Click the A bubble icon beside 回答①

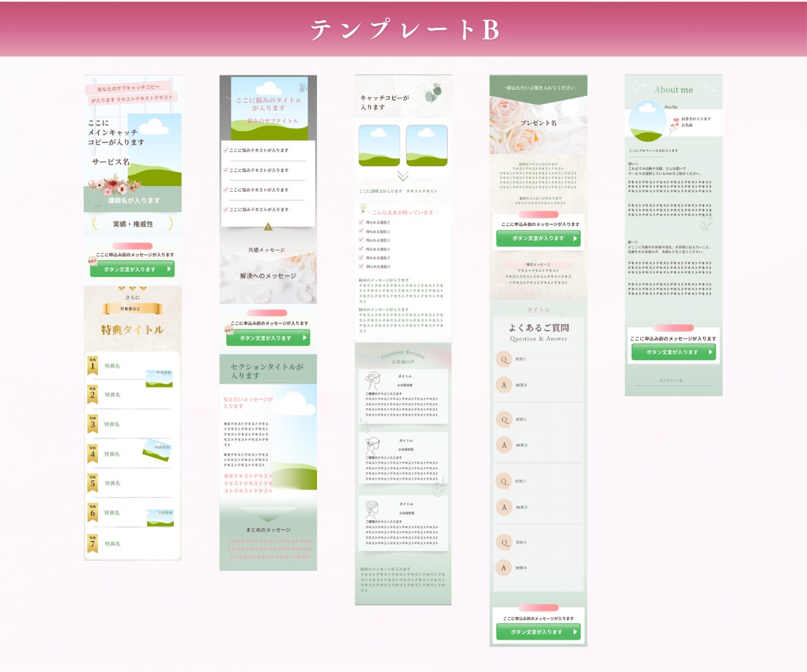click(x=504, y=385)
